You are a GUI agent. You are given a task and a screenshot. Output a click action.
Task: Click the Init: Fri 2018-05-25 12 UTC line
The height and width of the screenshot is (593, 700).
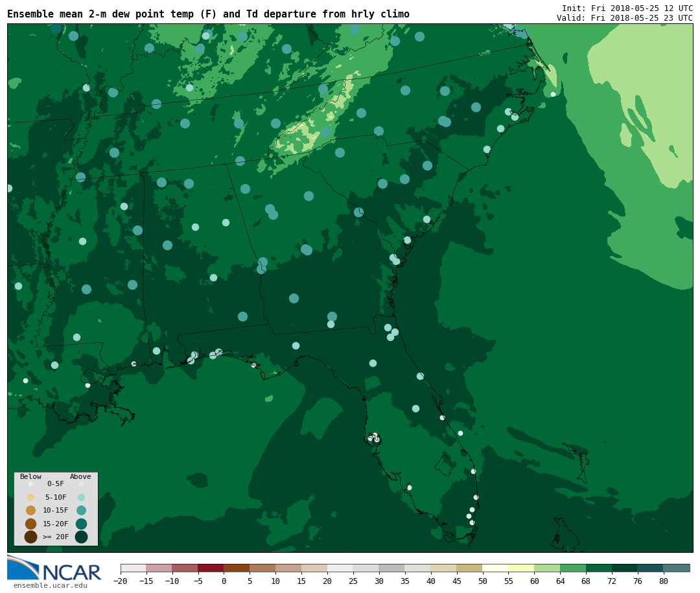click(627, 8)
